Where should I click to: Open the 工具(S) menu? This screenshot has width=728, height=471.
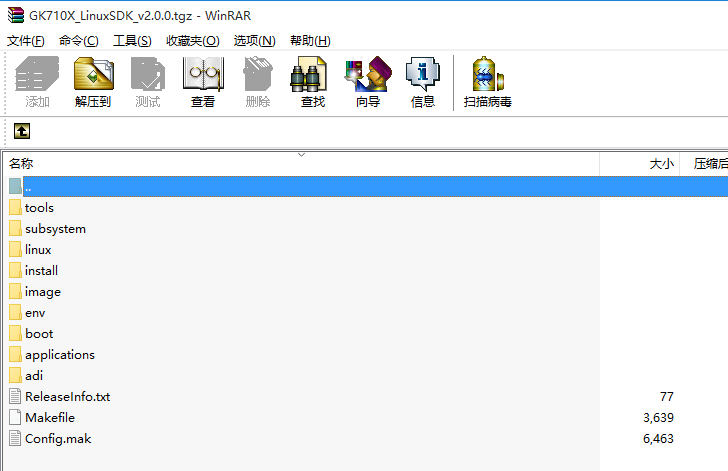pyautogui.click(x=132, y=41)
